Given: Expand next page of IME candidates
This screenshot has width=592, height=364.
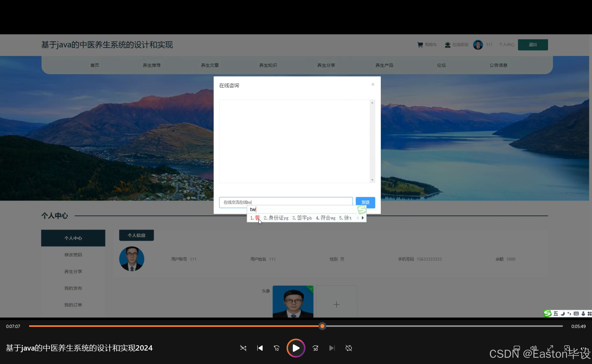Looking at the screenshot, I should tap(363, 218).
